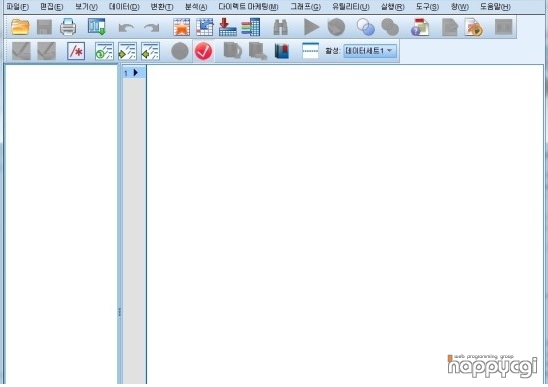Click the Recall dialog chart icon
Viewport: 548px width, 387px height.
click(96, 27)
